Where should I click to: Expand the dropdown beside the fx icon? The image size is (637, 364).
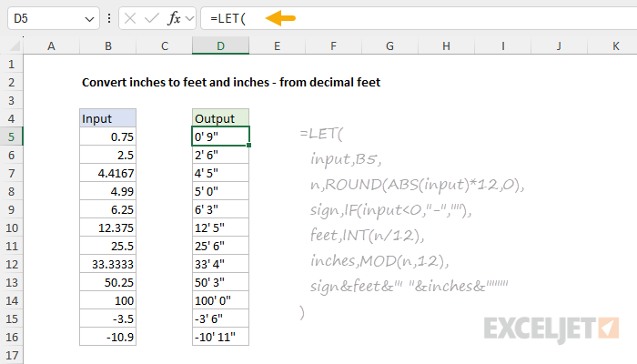tap(189, 19)
